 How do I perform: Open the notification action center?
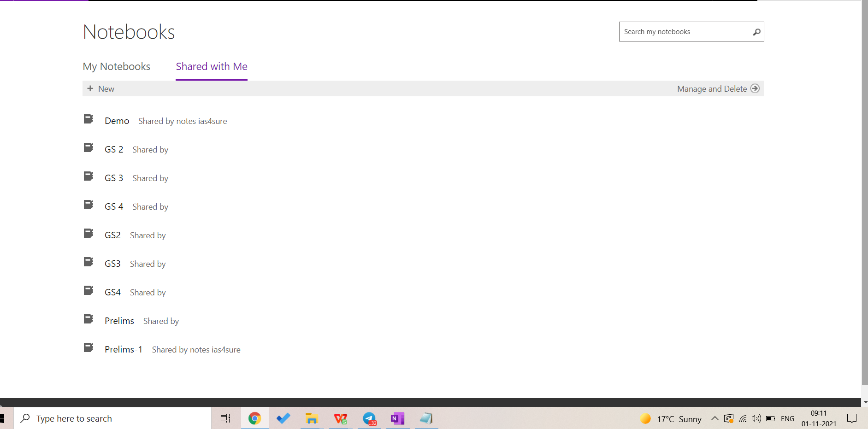click(851, 418)
